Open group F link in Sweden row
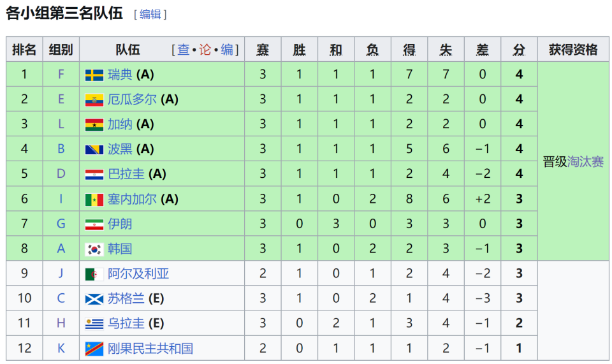The height and width of the screenshot is (364, 612). (x=61, y=75)
